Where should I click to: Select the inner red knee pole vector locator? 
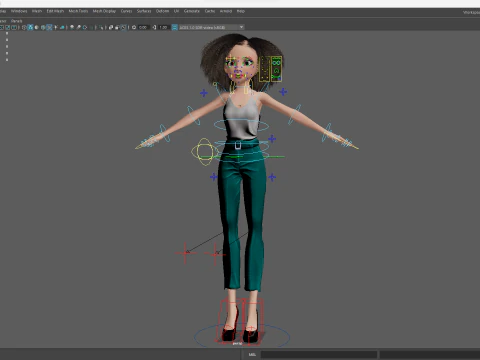(x=215, y=254)
